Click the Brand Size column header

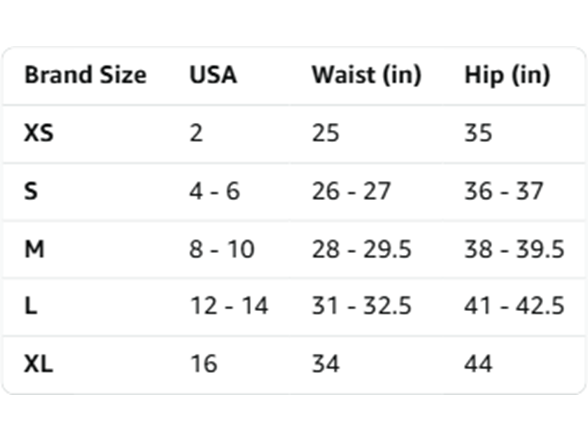[86, 75]
